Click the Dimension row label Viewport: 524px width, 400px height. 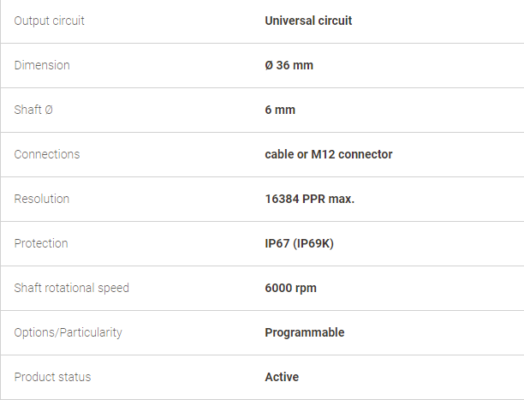click(42, 65)
